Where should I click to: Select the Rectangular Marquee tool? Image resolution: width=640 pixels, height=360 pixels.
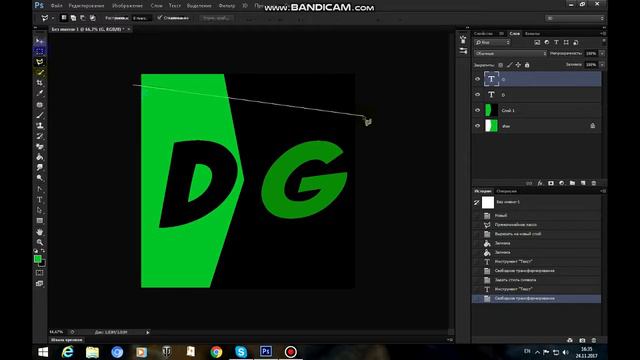coord(40,51)
